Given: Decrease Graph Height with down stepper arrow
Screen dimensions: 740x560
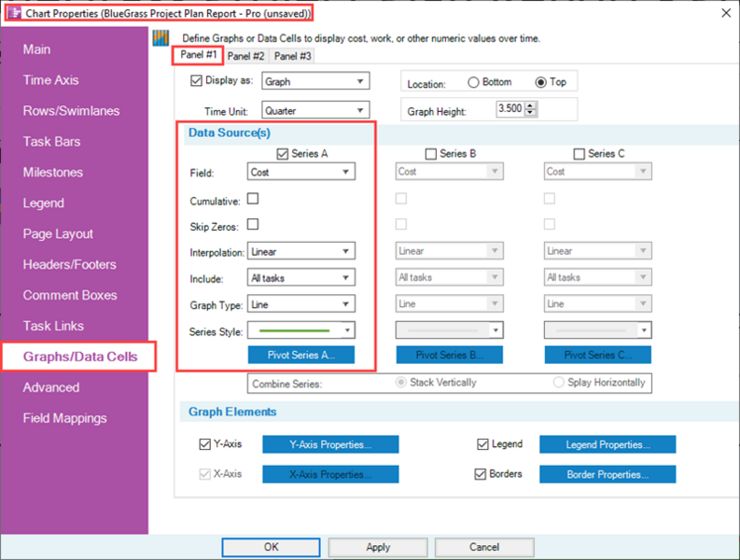Looking at the screenshot, I should click(x=530, y=112).
